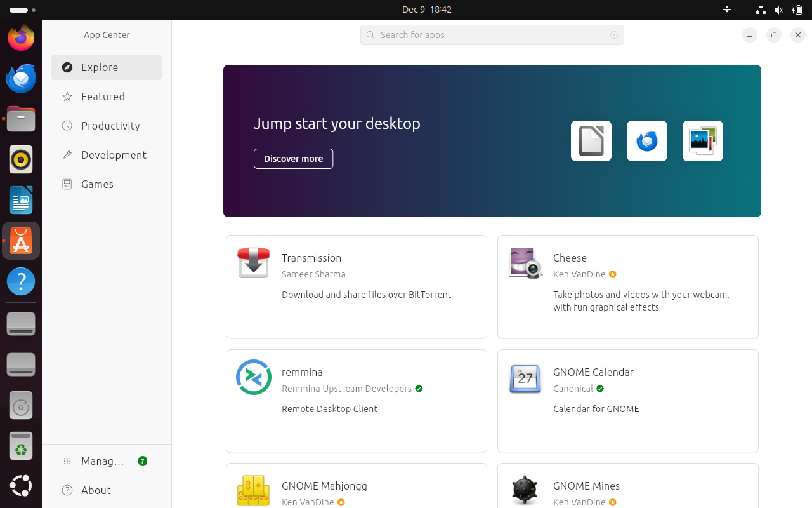The image size is (812, 508).
Task: Click the GNOME Calendar icon
Action: click(x=525, y=378)
